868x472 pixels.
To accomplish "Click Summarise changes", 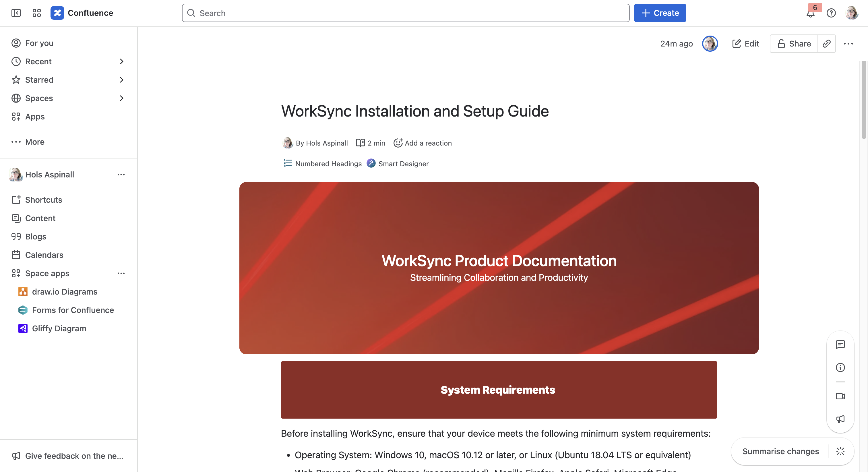I will coord(780,451).
